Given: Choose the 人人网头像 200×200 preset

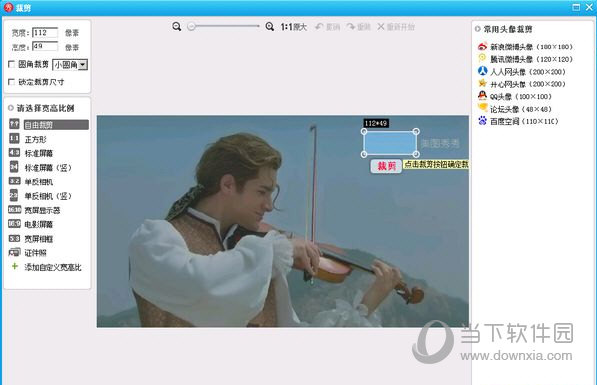Looking at the screenshot, I should 522,72.
